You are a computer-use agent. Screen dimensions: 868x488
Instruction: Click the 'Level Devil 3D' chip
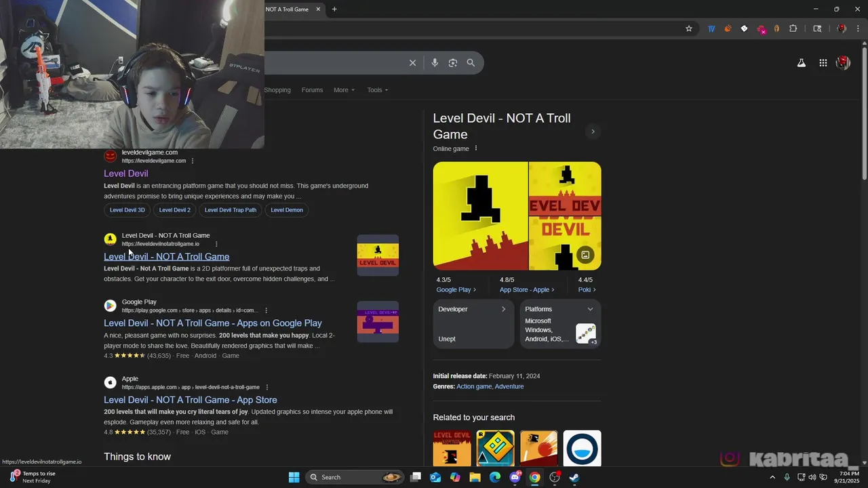[x=127, y=210]
